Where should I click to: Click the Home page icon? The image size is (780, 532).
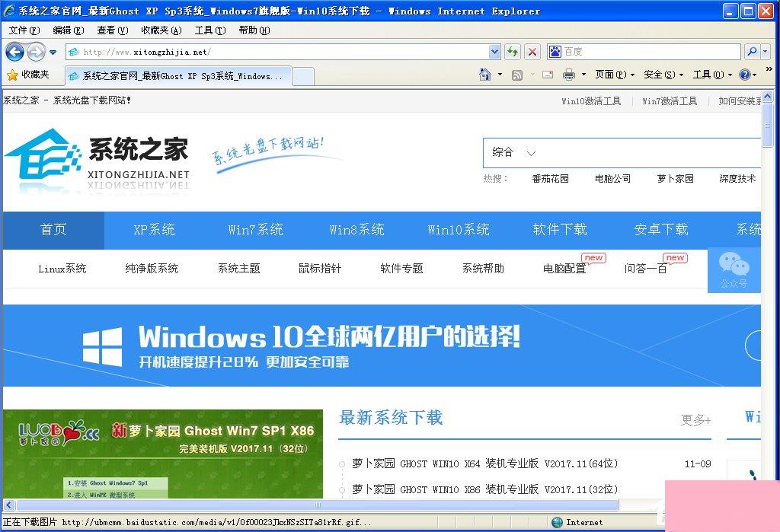[485, 75]
